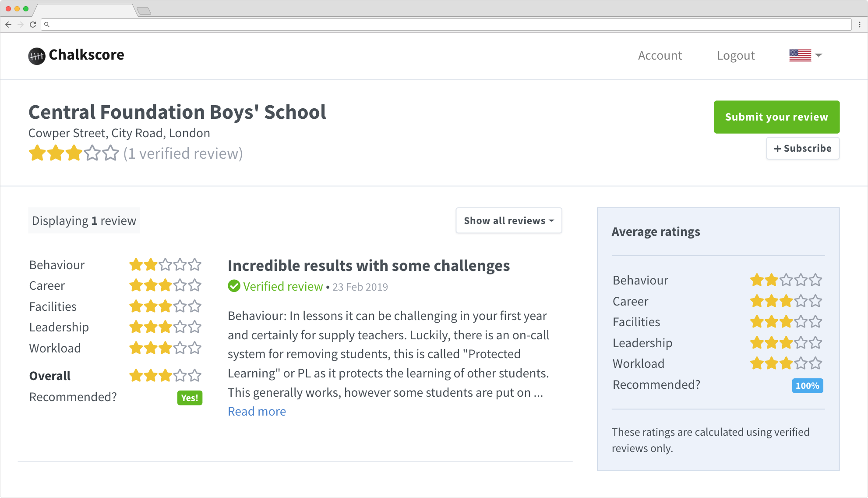
Task: Click Logout in the header
Action: 736,56
